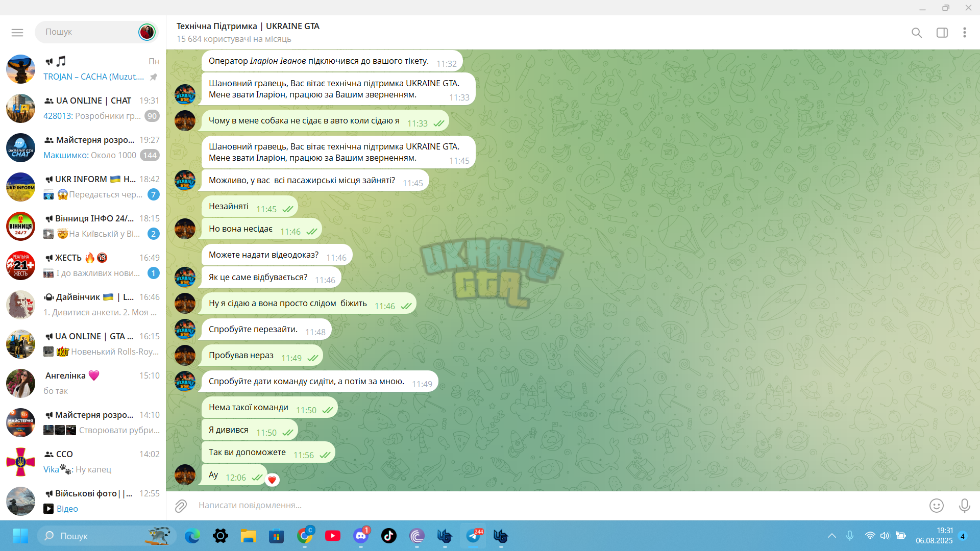This screenshot has height=551, width=980.
Task: Open UA ONLINE | CHAT group
Action: pos(83,108)
